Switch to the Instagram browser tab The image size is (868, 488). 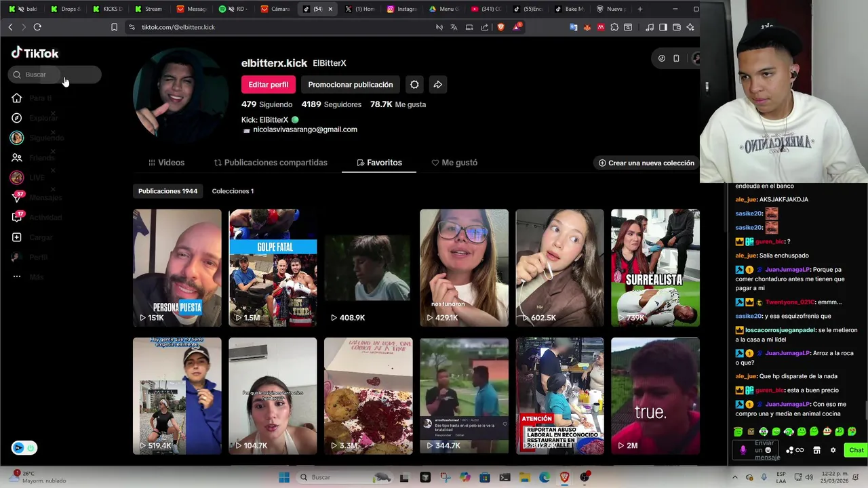coord(402,9)
